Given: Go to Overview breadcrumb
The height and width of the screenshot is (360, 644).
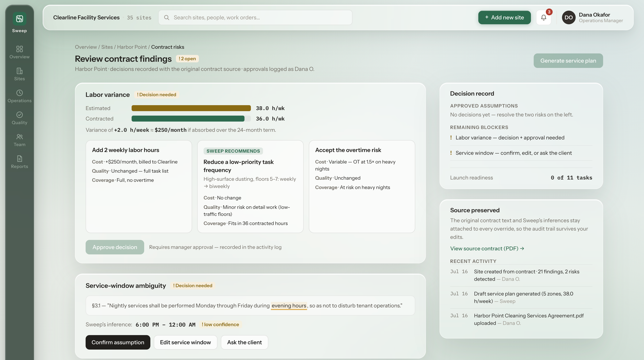Looking at the screenshot, I should click(x=86, y=47).
